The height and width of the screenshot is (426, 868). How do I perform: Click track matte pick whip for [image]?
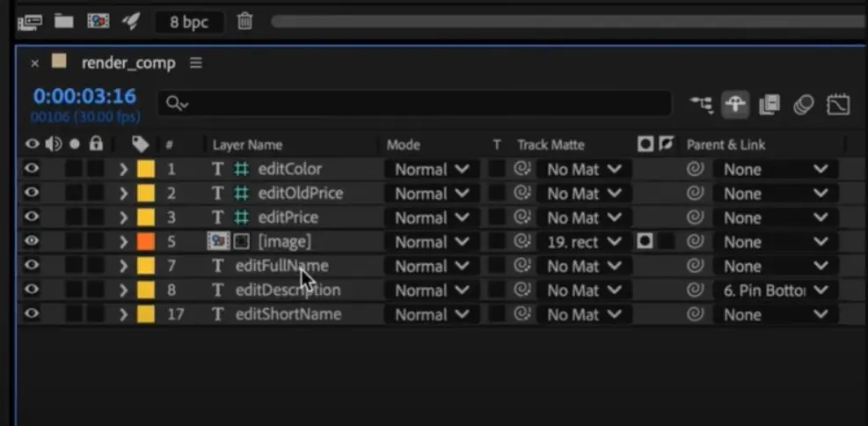522,242
